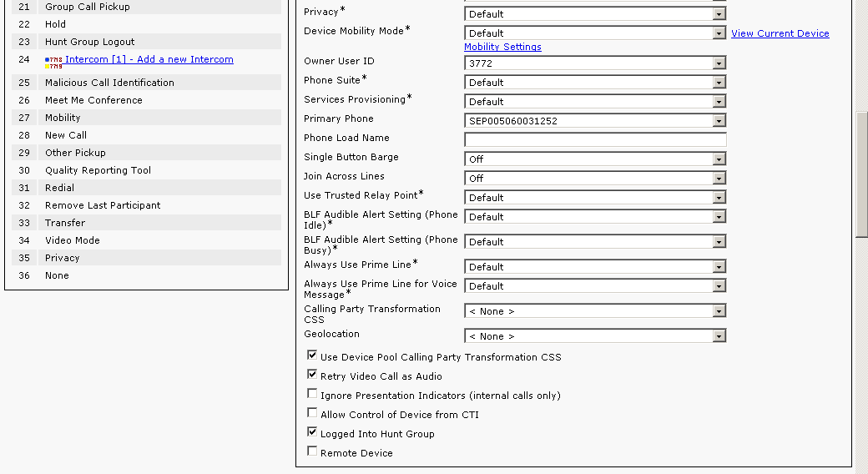Click the Intercom line icon
868x474 pixels.
coord(53,62)
